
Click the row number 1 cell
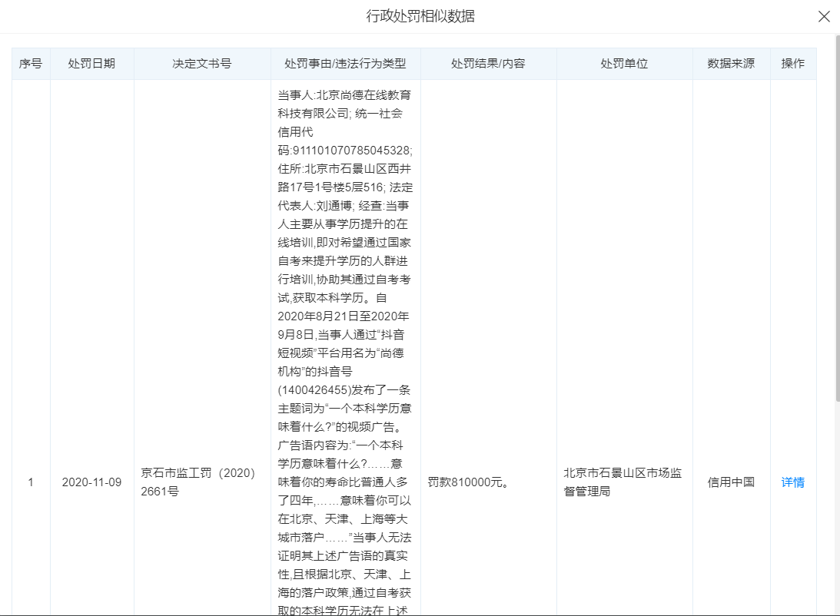[x=31, y=482]
